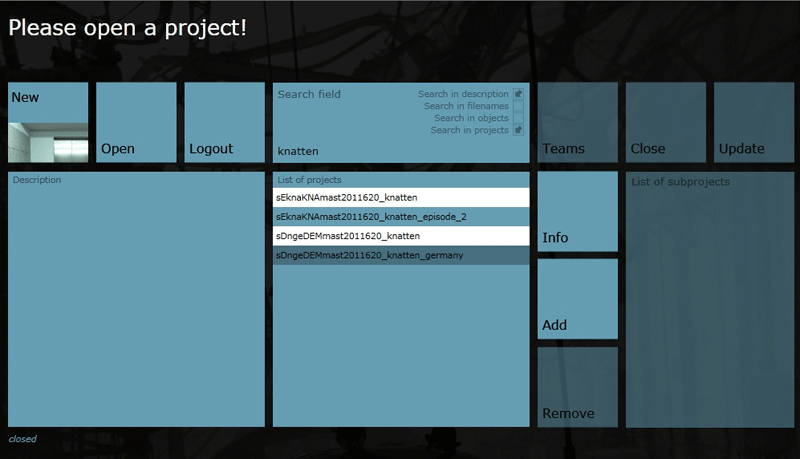The height and width of the screenshot is (459, 800).
Task: Open the Teams tile
Action: (577, 122)
